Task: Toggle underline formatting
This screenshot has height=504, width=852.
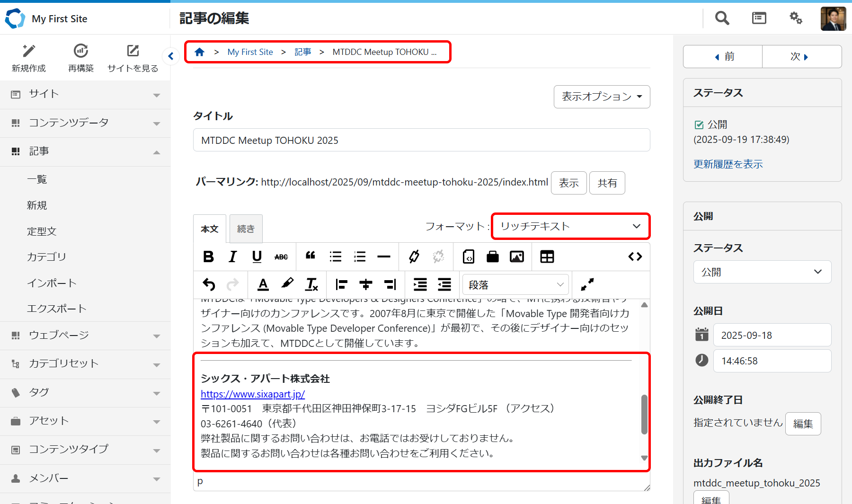Action: [x=257, y=256]
